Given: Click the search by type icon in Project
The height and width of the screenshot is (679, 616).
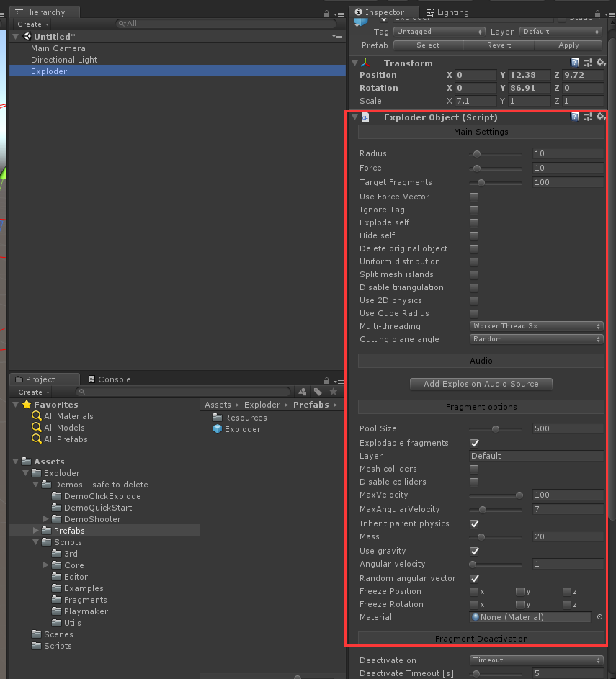Looking at the screenshot, I should pyautogui.click(x=303, y=391).
